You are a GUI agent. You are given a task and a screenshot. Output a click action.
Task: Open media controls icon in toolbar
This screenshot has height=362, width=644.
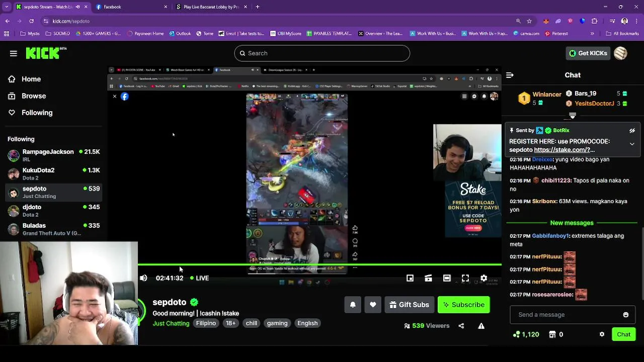pos(612,21)
